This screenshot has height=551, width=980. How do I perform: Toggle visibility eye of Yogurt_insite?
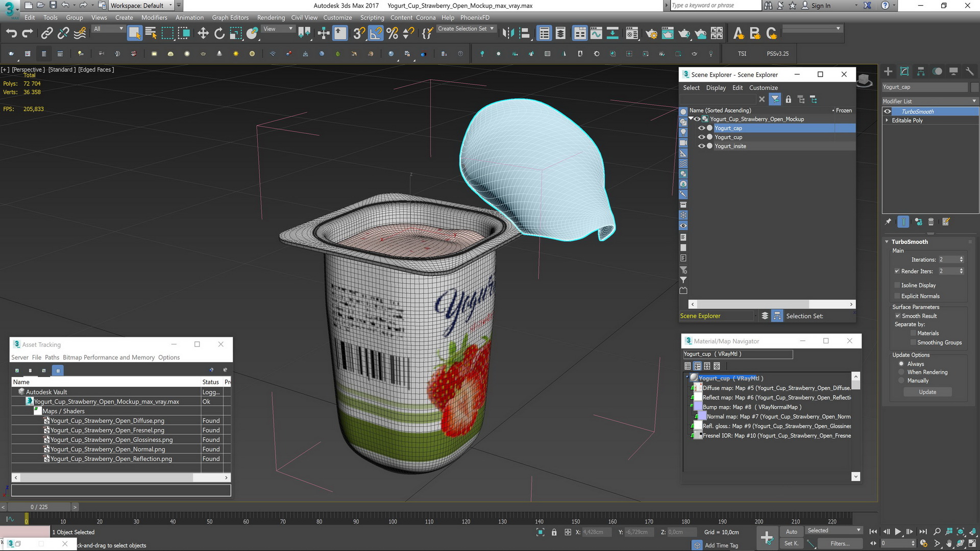(701, 146)
